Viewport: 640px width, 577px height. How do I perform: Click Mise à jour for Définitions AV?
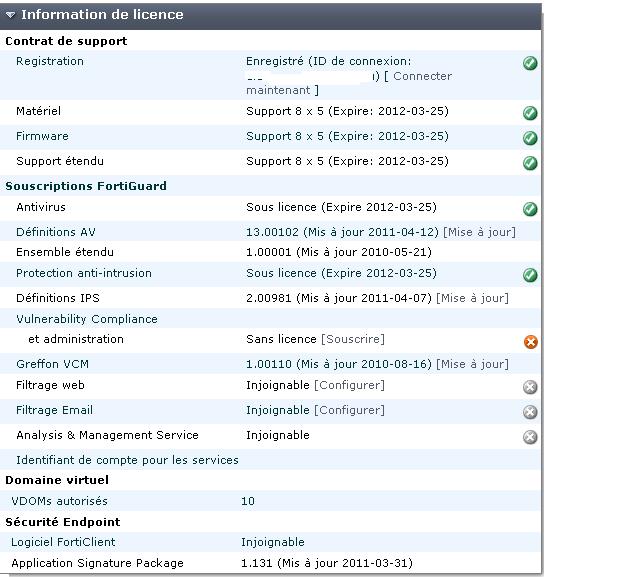(x=479, y=232)
